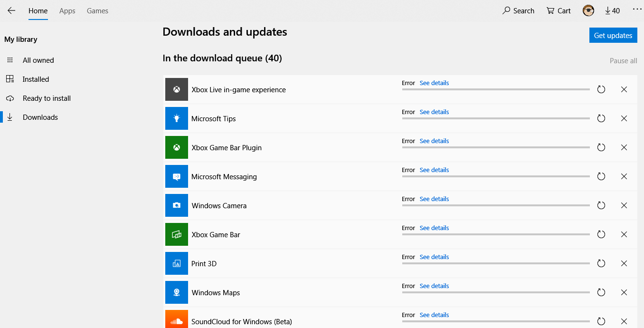Viewport: 644px width, 328px height.
Task: Retry the Xbox Game Bar Plugin download
Action: pos(601,147)
